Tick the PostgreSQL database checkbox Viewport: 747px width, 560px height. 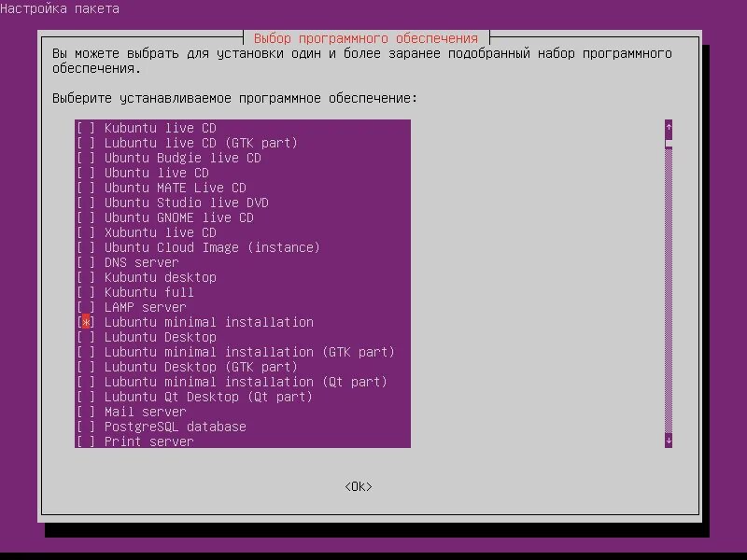tap(86, 427)
